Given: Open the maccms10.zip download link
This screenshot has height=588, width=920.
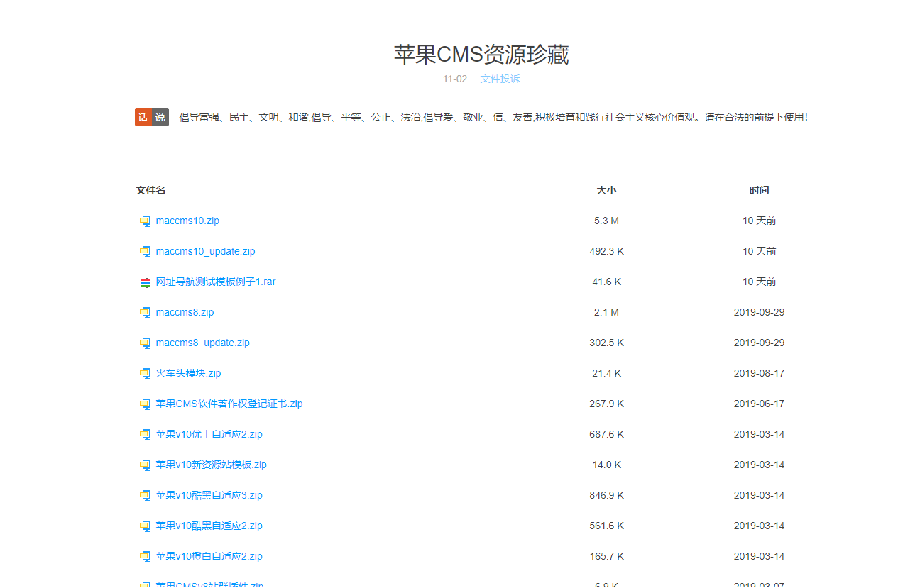Looking at the screenshot, I should pos(187,221).
